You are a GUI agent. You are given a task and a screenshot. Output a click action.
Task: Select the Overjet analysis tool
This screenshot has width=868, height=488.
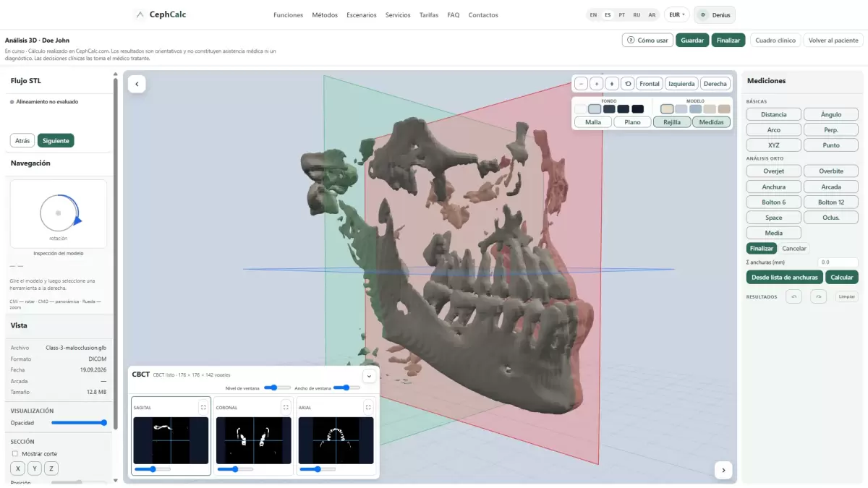[774, 171]
